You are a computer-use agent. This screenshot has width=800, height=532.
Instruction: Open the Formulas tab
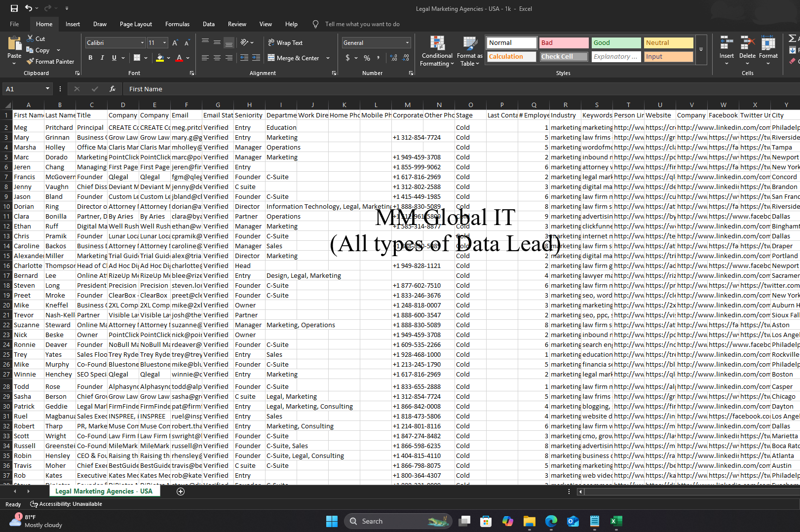click(x=177, y=24)
